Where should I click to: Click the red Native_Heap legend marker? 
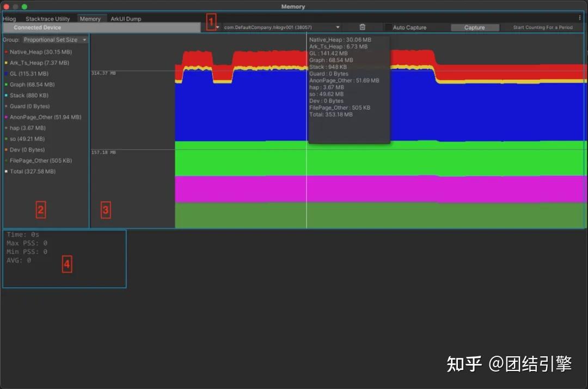coord(7,52)
